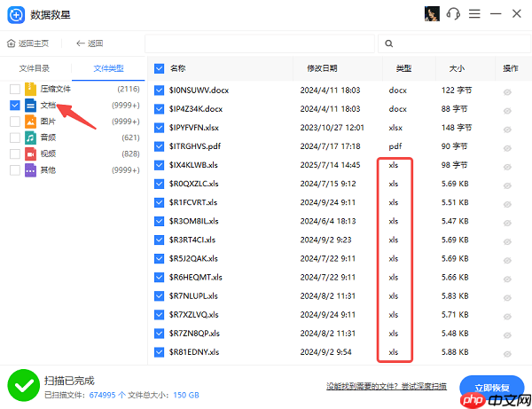Click the green scan-complete checkmark icon
The width and height of the screenshot is (532, 409).
23,385
